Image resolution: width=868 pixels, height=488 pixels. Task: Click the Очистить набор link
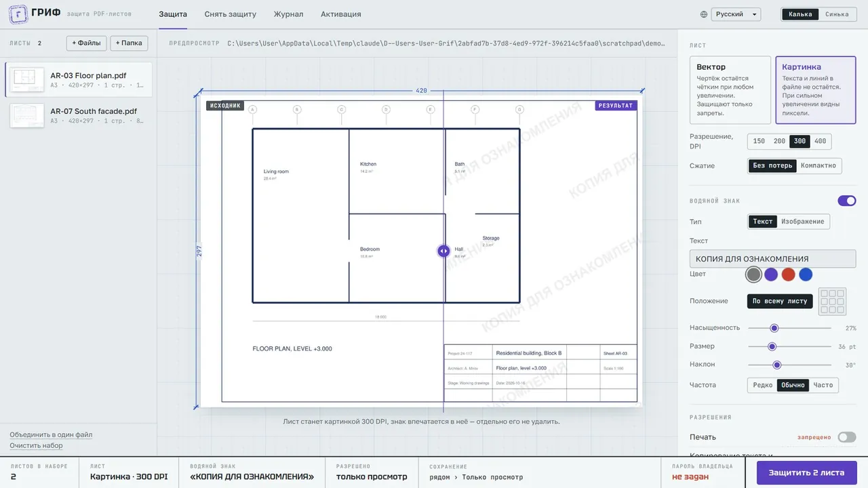36,445
